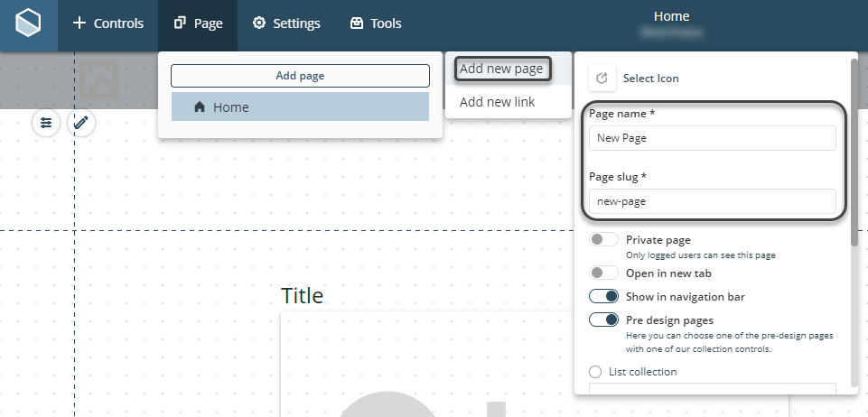Open the Tools menu
This screenshot has width=868, height=417.
tap(376, 23)
